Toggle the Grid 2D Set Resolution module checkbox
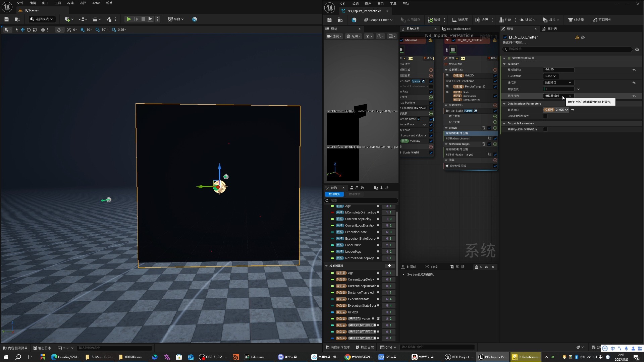 495,81
